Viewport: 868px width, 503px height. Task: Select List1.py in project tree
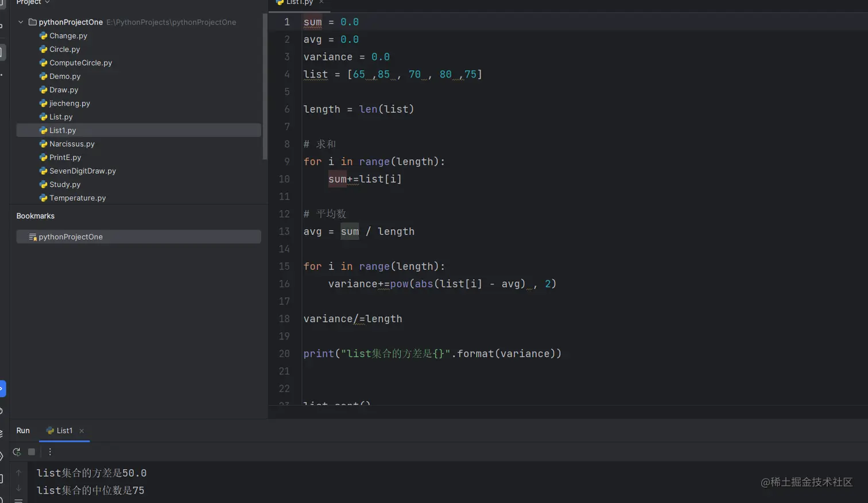click(138, 130)
